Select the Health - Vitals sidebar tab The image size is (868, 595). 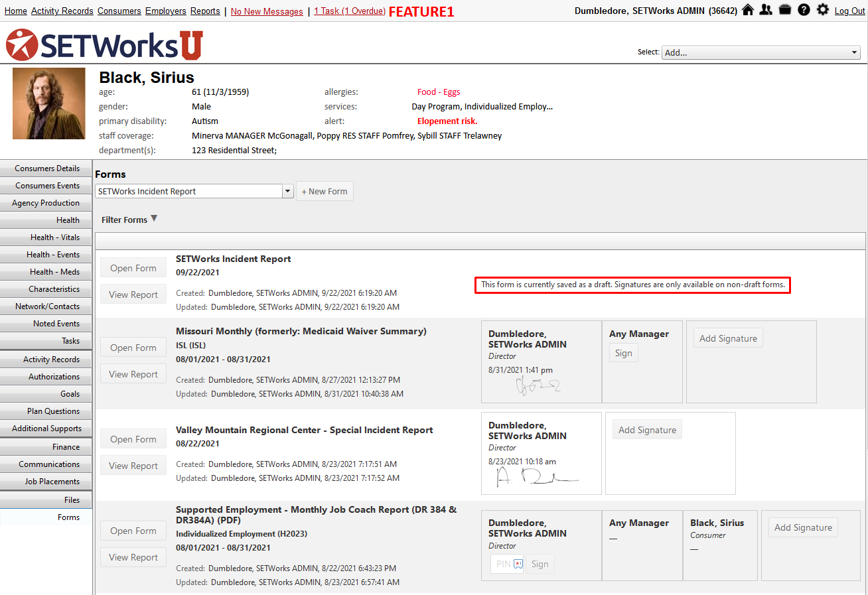click(46, 237)
